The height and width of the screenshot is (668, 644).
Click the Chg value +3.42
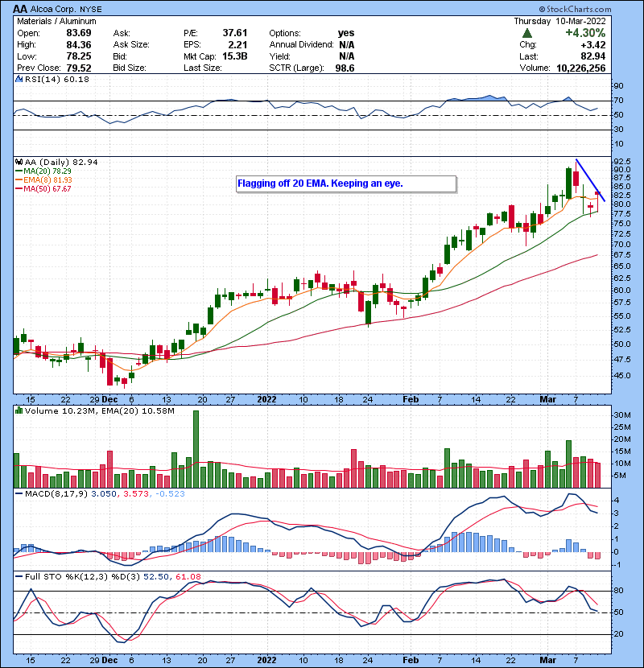coord(593,44)
